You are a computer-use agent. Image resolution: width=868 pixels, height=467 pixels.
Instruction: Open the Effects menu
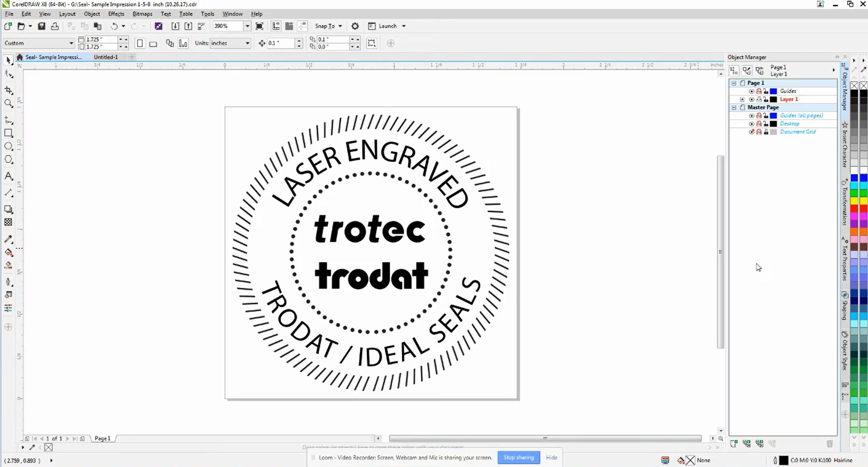(x=116, y=14)
